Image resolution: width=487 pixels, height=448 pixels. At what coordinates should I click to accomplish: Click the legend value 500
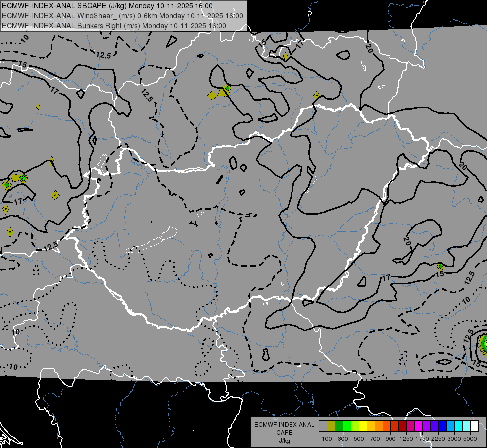pos(359,439)
